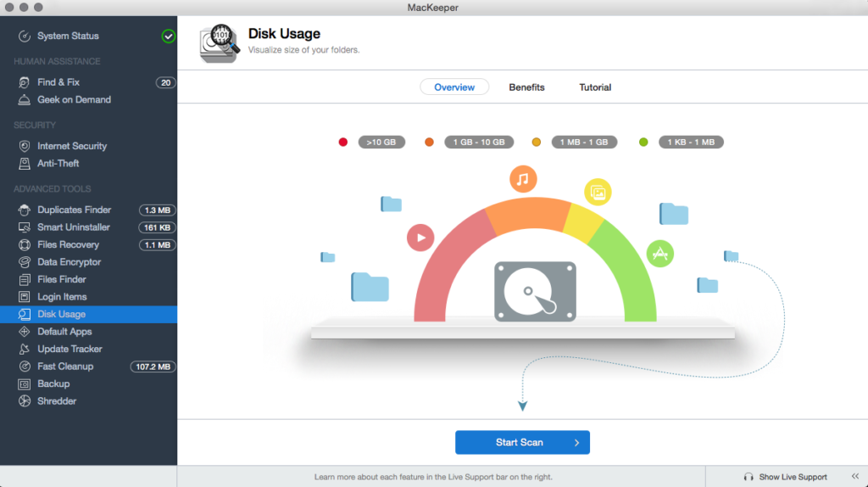Select Geek on Demand in sidebar

(x=75, y=100)
